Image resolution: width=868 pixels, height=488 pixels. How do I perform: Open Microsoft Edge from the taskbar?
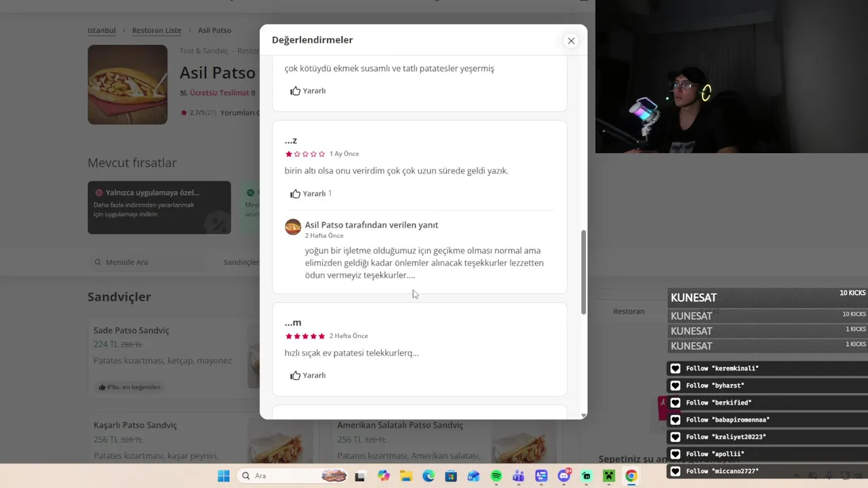[x=429, y=476]
